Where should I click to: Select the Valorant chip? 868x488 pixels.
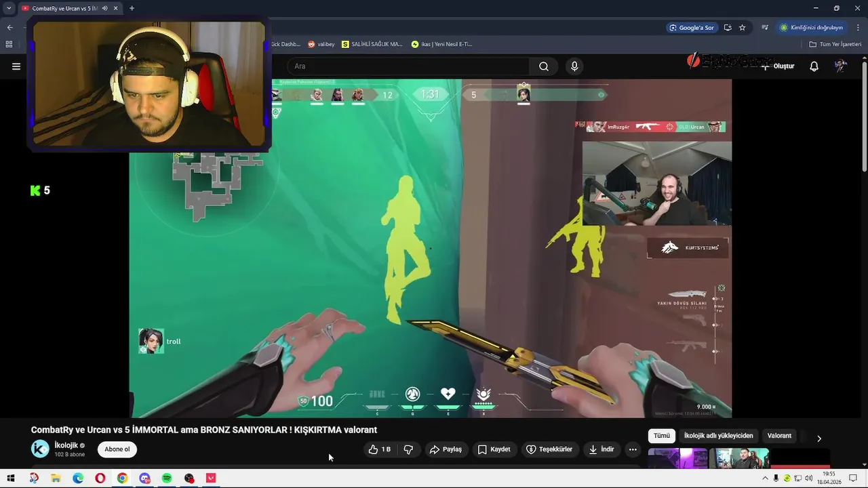point(779,436)
